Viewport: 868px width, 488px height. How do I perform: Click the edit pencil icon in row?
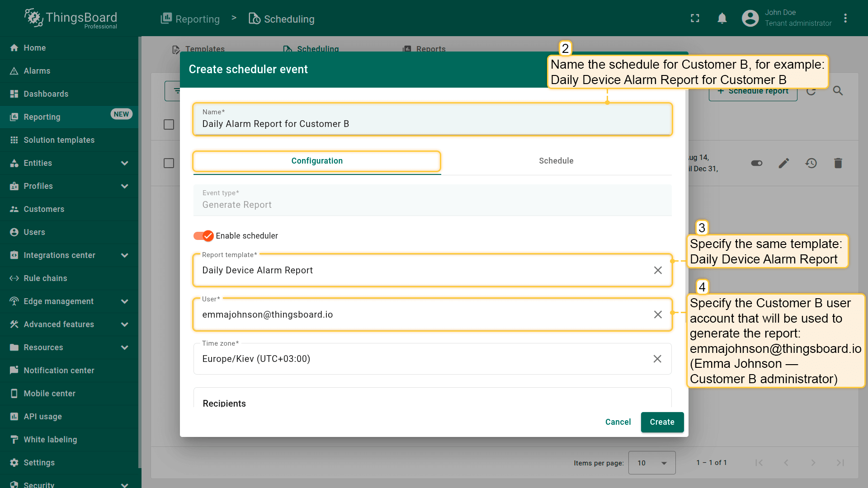click(x=783, y=163)
